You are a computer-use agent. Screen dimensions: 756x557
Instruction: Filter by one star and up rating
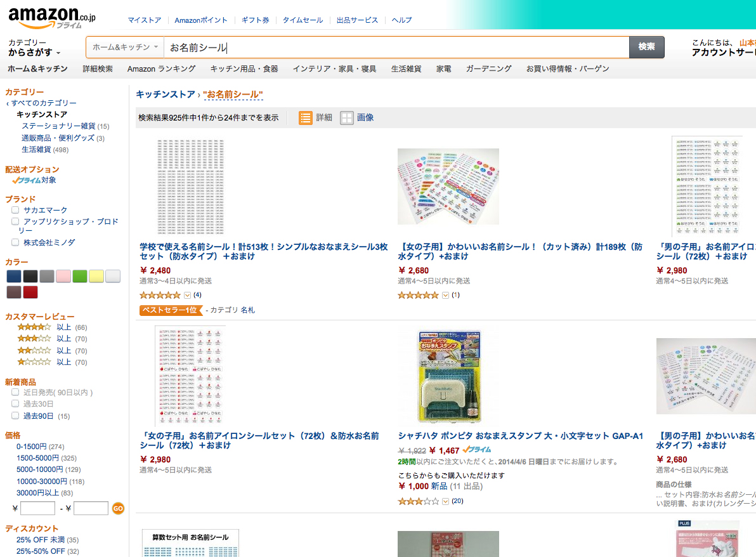(x=34, y=362)
